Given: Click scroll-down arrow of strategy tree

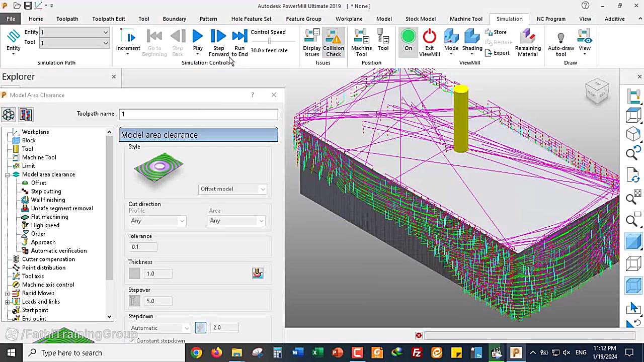Looking at the screenshot, I should pos(109,317).
